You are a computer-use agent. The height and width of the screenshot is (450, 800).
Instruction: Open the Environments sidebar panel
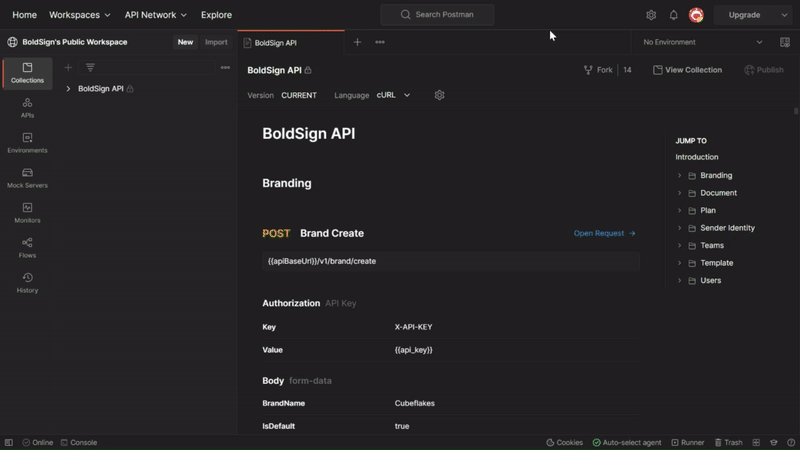27,143
